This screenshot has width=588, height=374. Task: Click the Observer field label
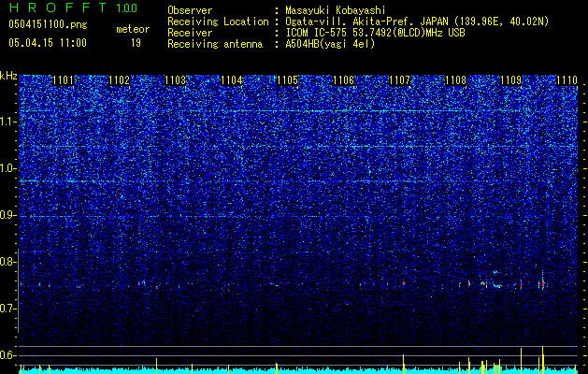(190, 10)
